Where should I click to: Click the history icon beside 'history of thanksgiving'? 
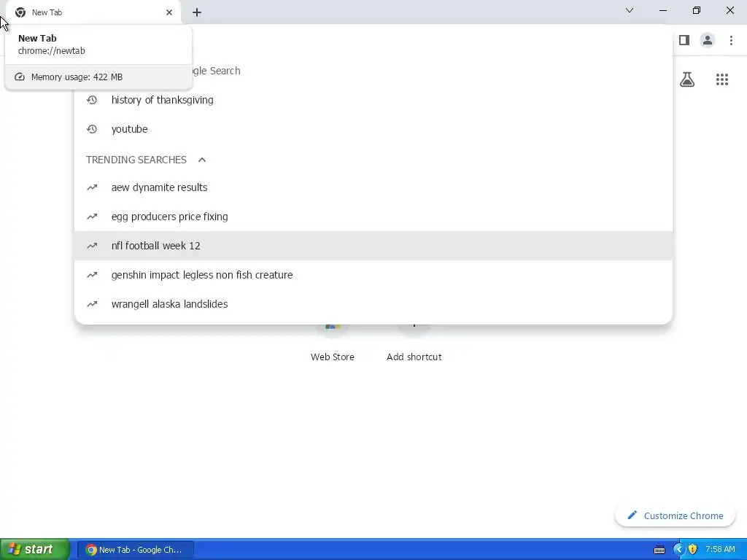(x=92, y=100)
